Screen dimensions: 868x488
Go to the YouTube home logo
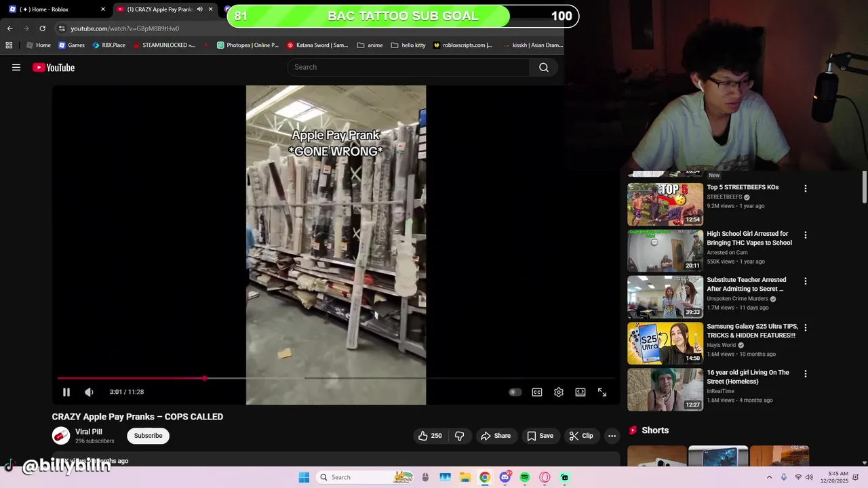[x=54, y=67]
